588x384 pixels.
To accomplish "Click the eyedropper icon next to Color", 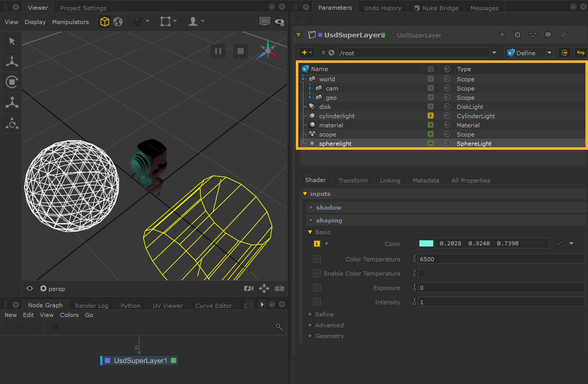I will click(x=560, y=243).
